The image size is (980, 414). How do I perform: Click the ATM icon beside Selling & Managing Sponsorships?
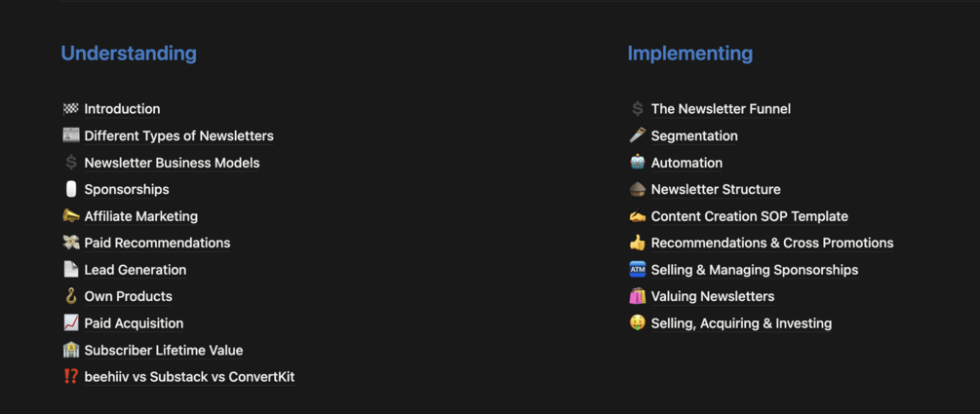pyautogui.click(x=637, y=270)
